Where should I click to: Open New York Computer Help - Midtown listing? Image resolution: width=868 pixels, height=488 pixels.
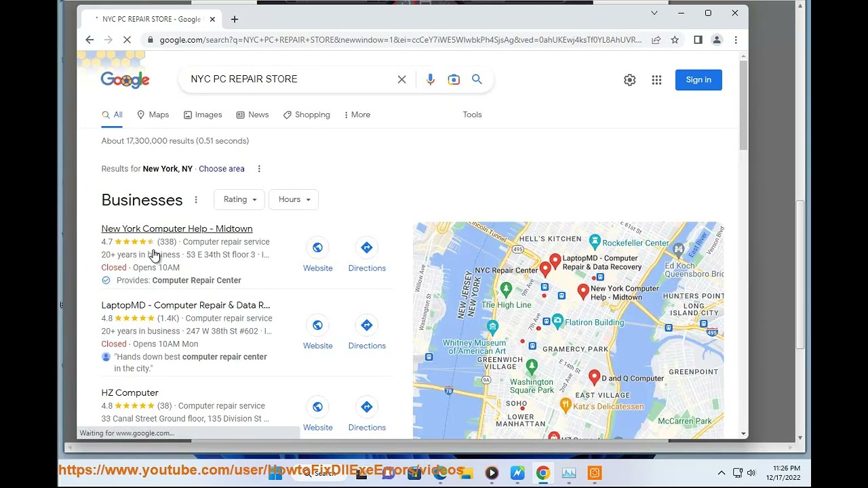(177, 229)
